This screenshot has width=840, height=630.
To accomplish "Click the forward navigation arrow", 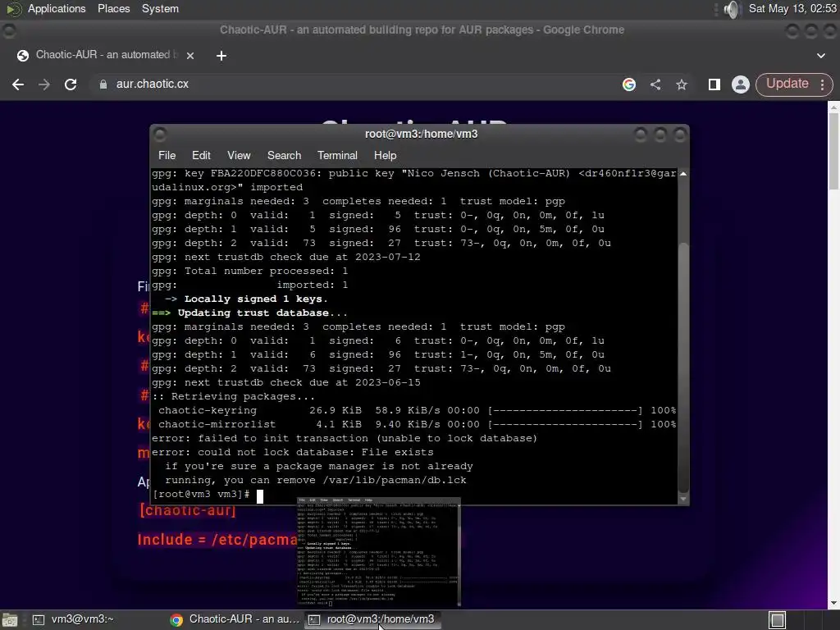I will 44,84.
